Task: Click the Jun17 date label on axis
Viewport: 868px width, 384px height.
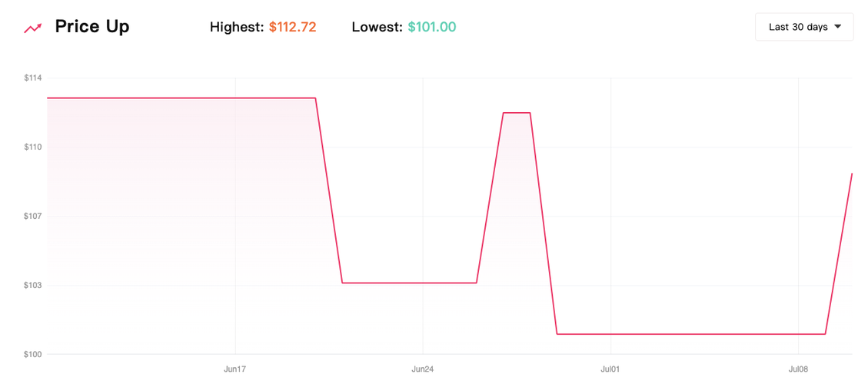Action: click(x=235, y=369)
